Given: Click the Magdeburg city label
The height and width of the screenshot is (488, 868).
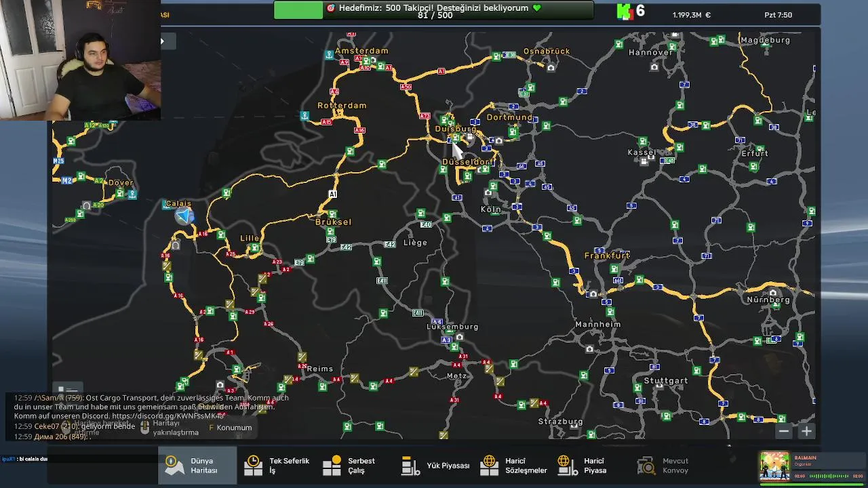Looking at the screenshot, I should 766,40.
